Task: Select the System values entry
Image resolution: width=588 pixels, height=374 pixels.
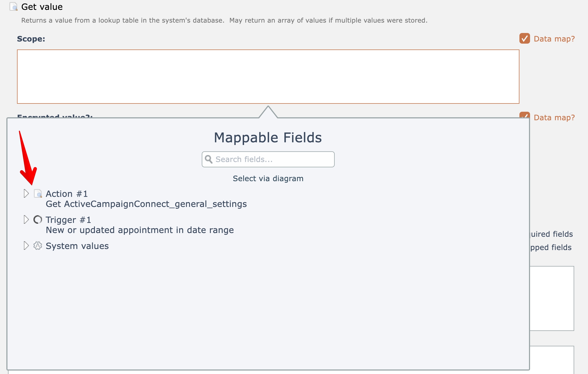Action: 77,246
